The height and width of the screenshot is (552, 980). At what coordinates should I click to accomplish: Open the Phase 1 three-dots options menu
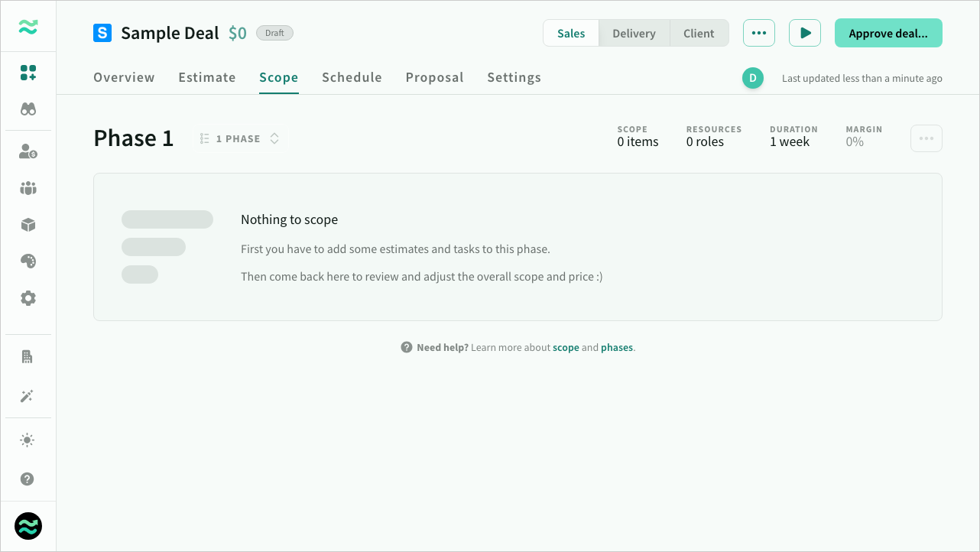click(x=926, y=138)
